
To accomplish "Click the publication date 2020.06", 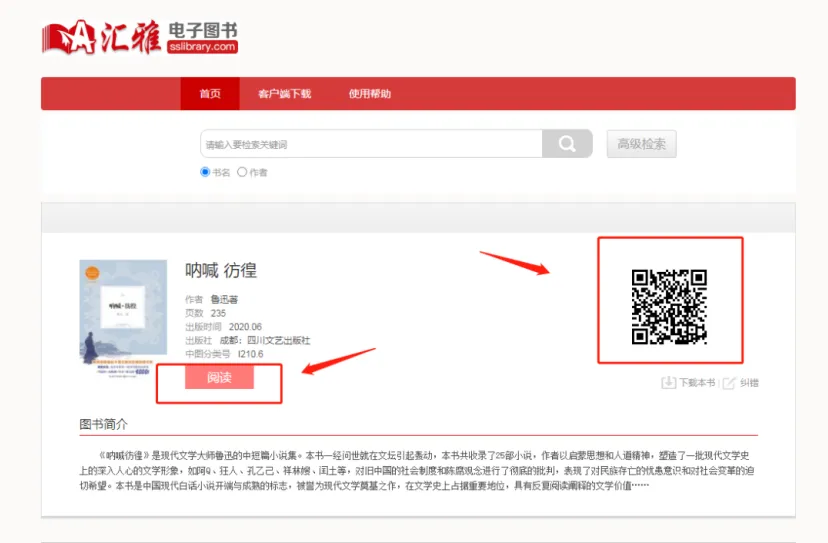I will [245, 327].
